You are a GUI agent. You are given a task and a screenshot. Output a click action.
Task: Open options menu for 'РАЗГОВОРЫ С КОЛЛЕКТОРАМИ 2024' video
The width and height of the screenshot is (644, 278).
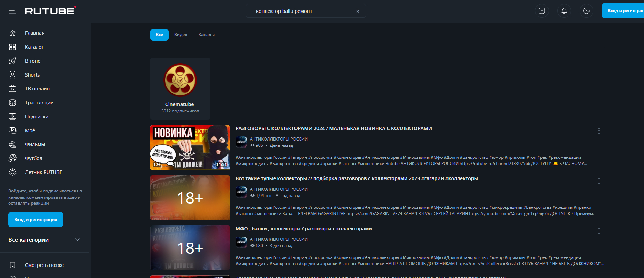599,131
